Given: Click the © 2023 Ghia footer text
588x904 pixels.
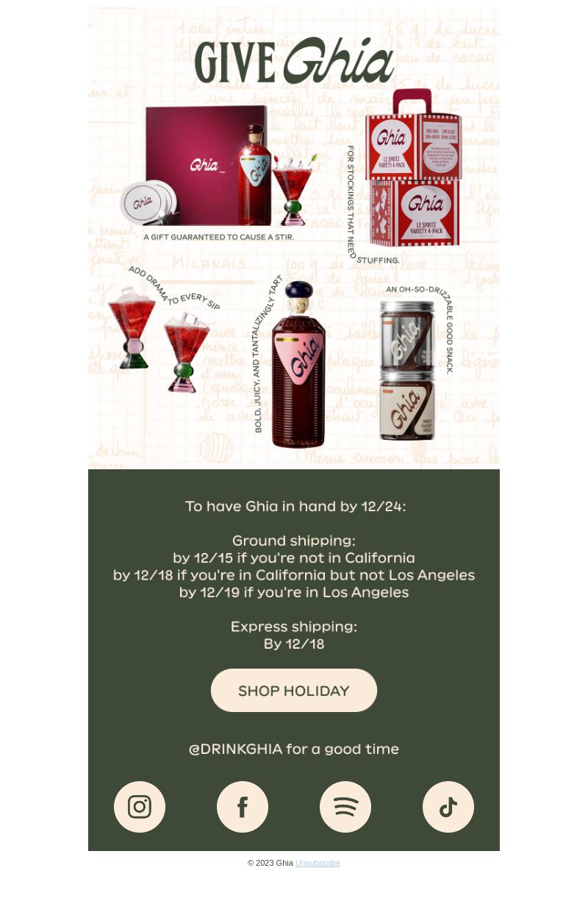Looking at the screenshot, I should click(x=270, y=863).
